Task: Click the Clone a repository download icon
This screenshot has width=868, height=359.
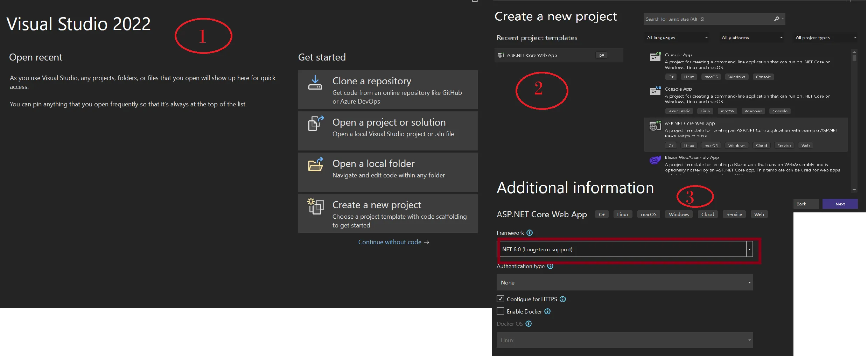Action: click(x=315, y=83)
